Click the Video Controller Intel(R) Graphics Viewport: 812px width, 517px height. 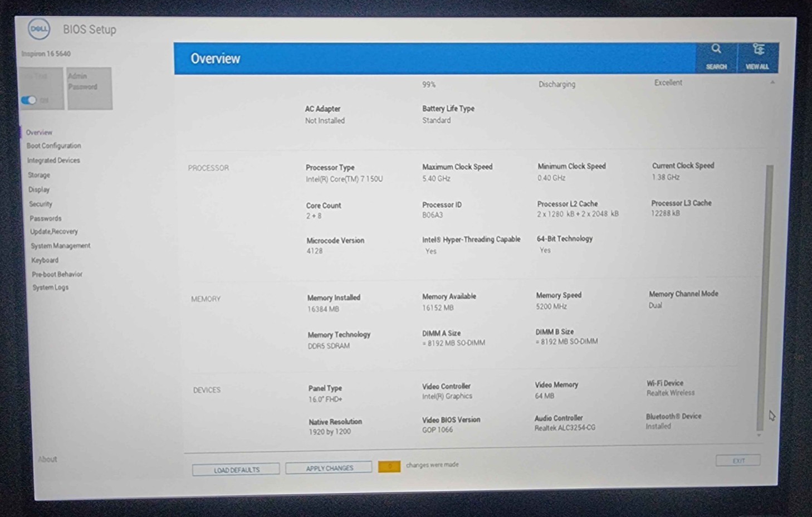coord(447,396)
